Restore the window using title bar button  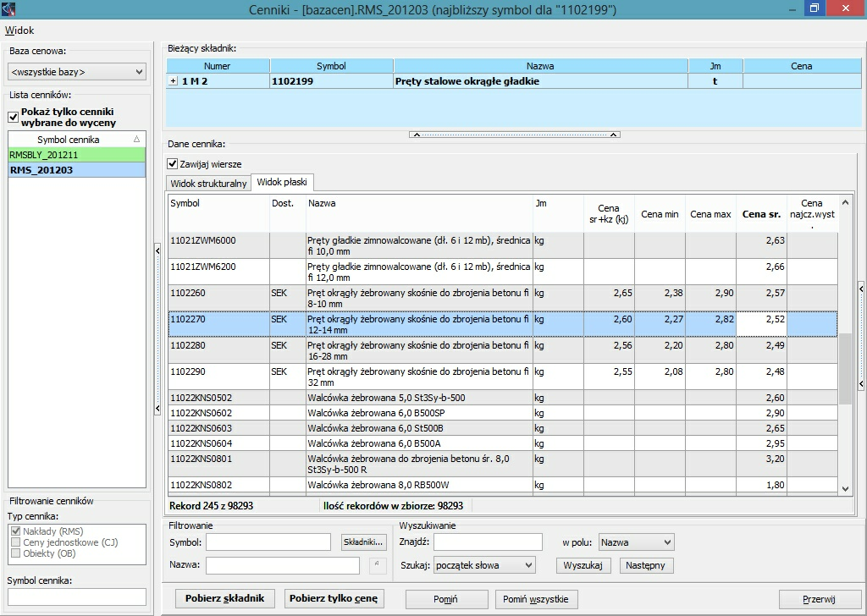click(814, 8)
